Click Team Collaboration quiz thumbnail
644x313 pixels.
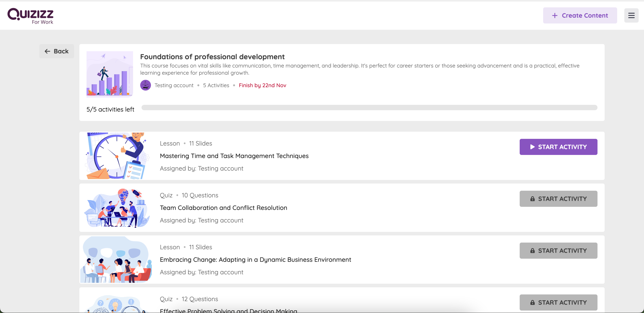(117, 208)
